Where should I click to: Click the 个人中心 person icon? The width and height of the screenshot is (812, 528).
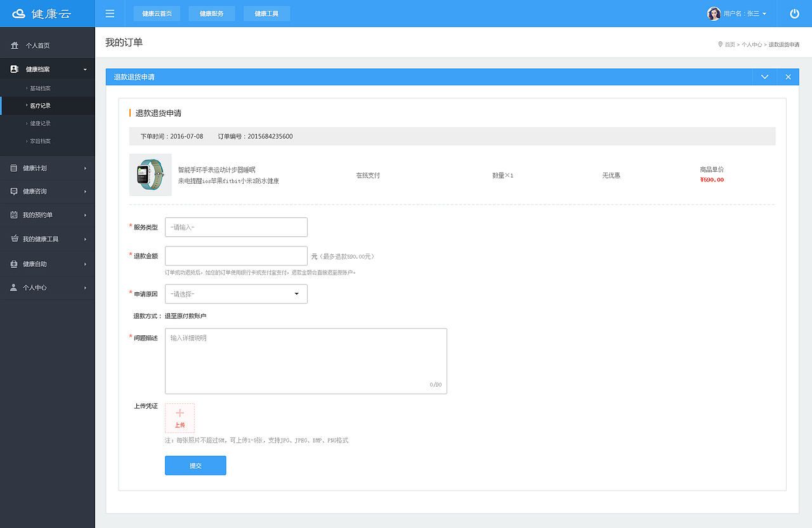tap(14, 287)
